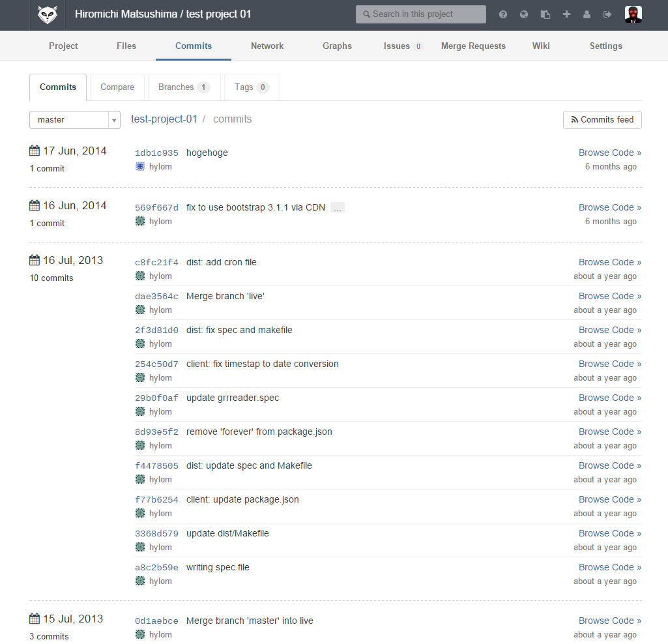Image resolution: width=668 pixels, height=644 pixels.
Task: Open help via question mark icon
Action: pos(503,14)
